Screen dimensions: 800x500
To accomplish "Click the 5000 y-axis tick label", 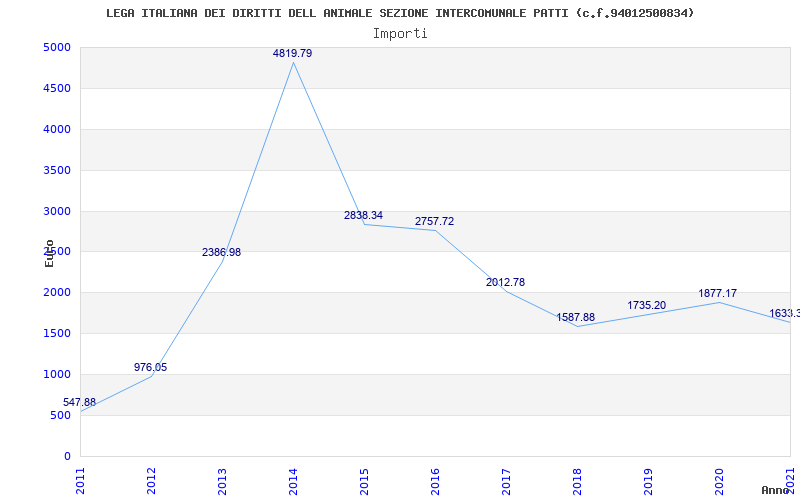I will 57,47.
